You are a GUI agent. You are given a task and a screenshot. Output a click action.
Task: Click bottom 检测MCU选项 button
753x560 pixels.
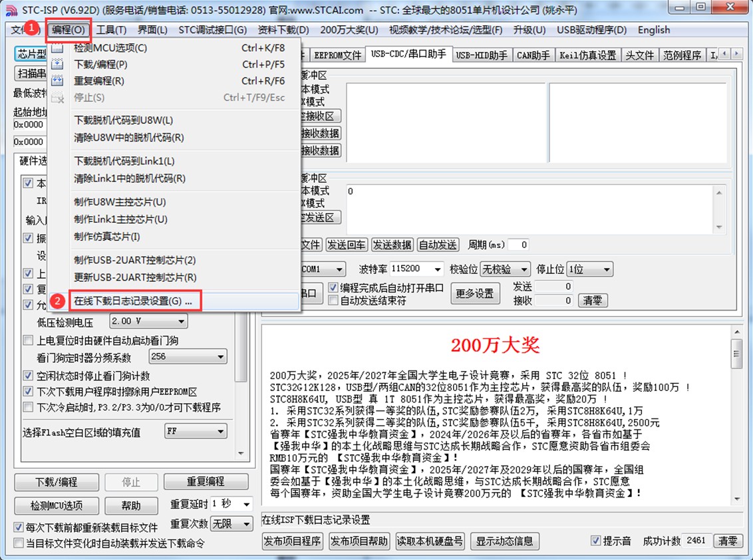[57, 505]
